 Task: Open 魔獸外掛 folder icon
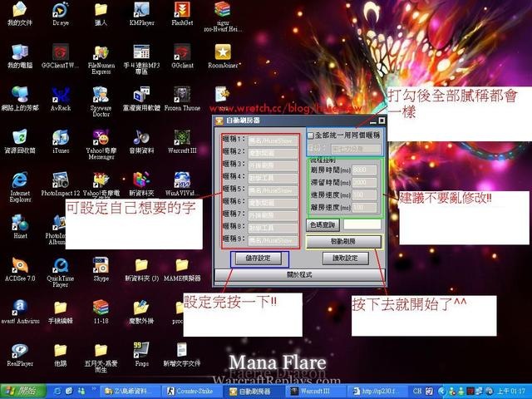[x=141, y=312]
